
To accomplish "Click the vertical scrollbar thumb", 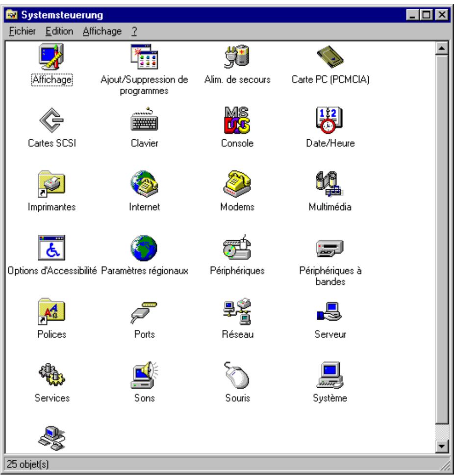I will pyautogui.click(x=442, y=239).
